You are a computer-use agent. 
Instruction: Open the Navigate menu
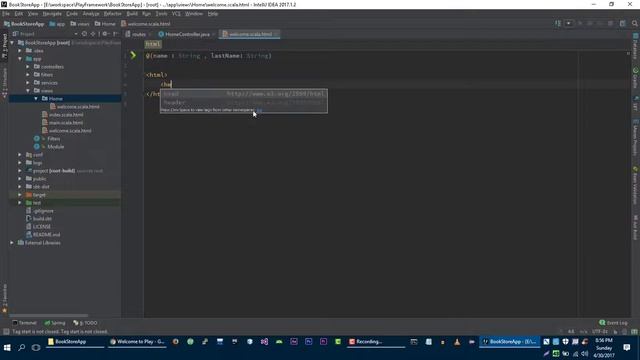[52, 14]
